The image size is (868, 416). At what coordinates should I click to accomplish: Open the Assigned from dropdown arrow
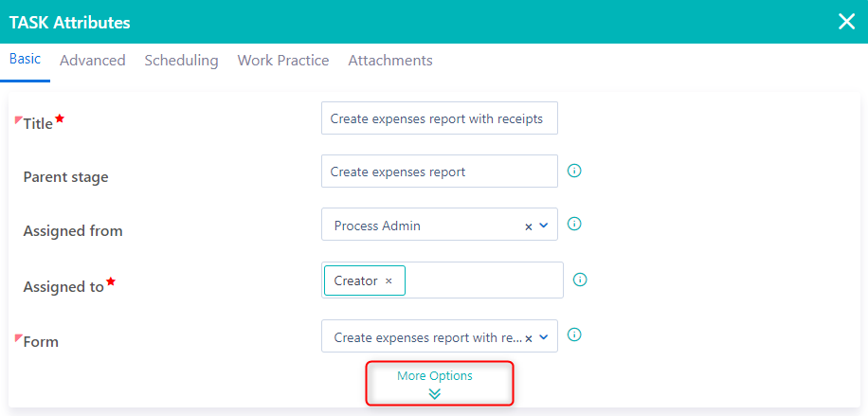pyautogui.click(x=544, y=226)
